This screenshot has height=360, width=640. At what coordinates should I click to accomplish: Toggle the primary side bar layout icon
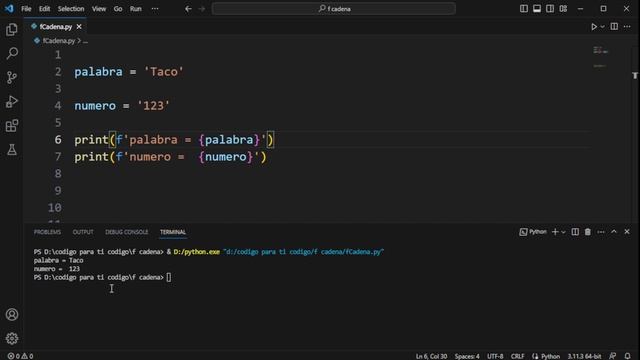click(524, 9)
